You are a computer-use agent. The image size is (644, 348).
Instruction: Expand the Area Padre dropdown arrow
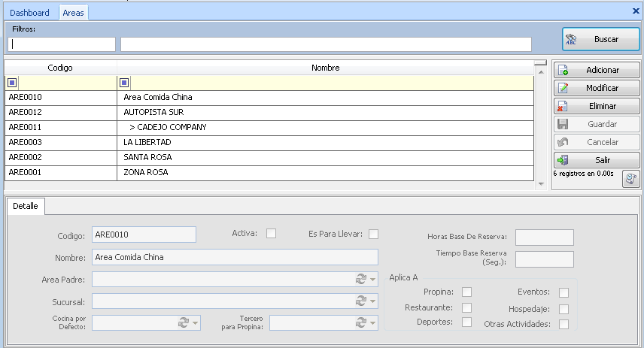click(372, 280)
